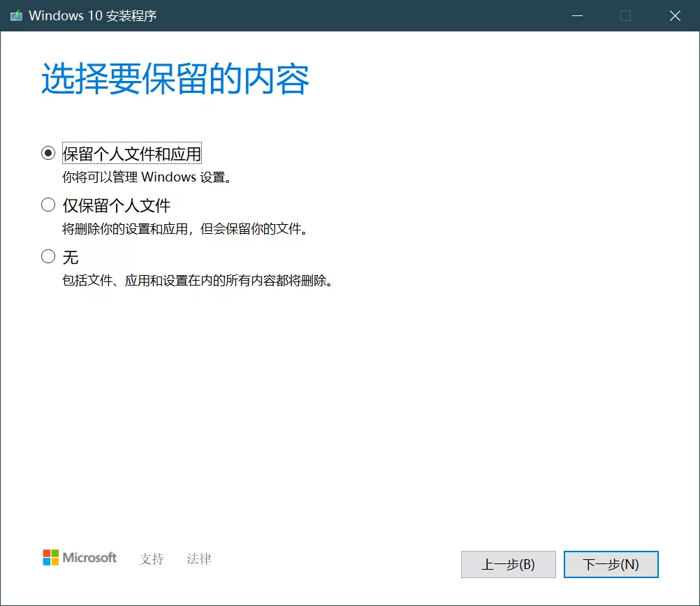Screen dimensions: 700x606
Task: Click the maximize window control
Action: [x=626, y=15]
